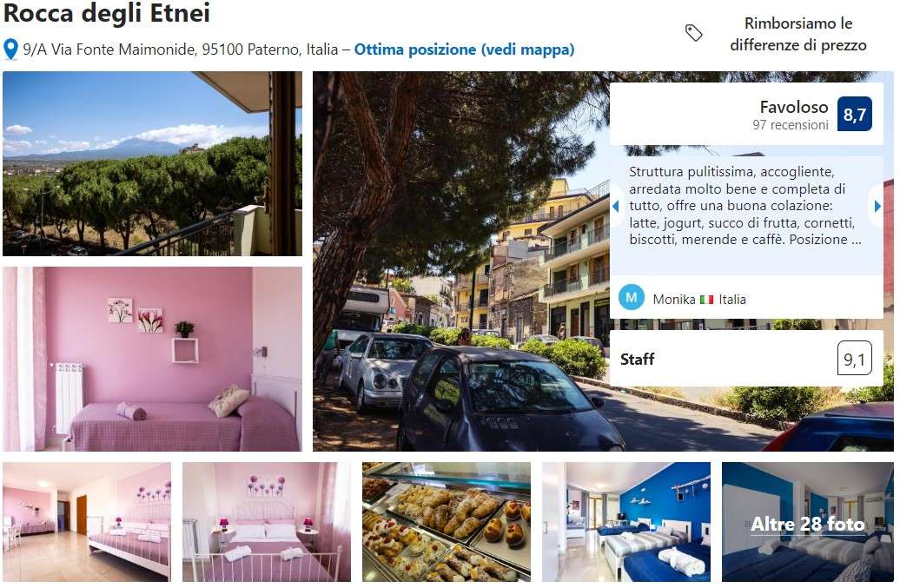Screen dimensions: 900x588
Task: Open the blue room with twin beds photo
Action: pos(626,522)
